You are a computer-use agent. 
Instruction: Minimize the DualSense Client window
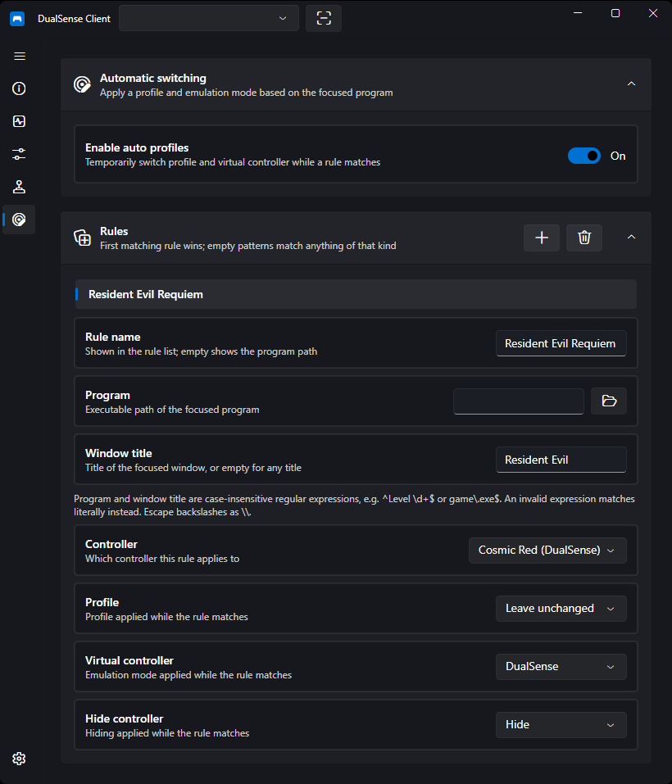[x=578, y=13]
